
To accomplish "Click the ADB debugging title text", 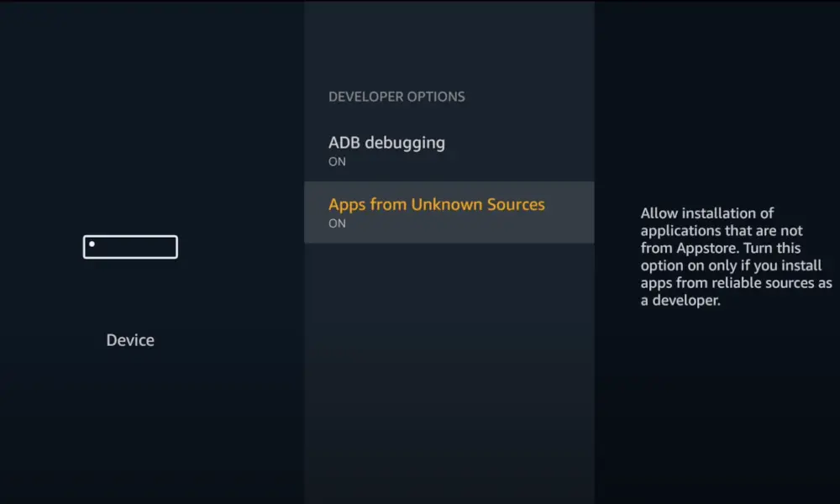I will 386,144.
